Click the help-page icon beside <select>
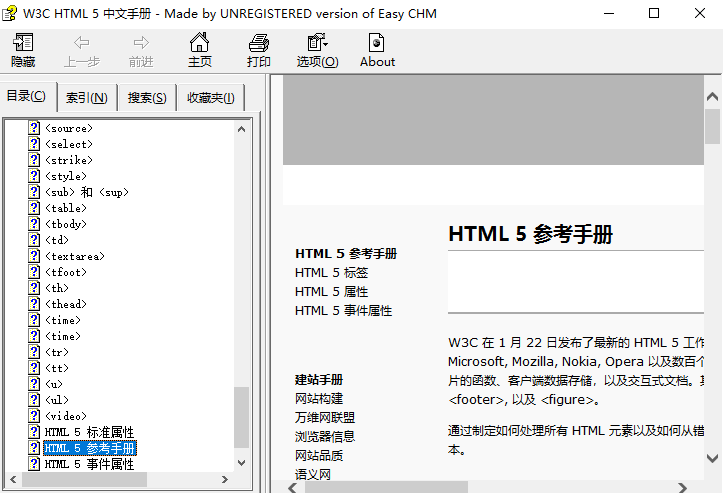Image resolution: width=723 pixels, height=493 pixels. click(34, 144)
